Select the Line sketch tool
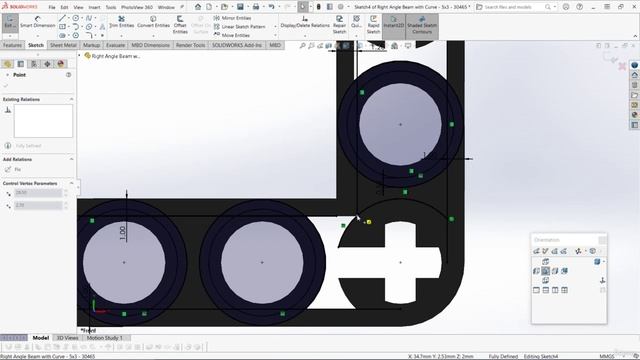This screenshot has width=640, height=360. [x=62, y=18]
